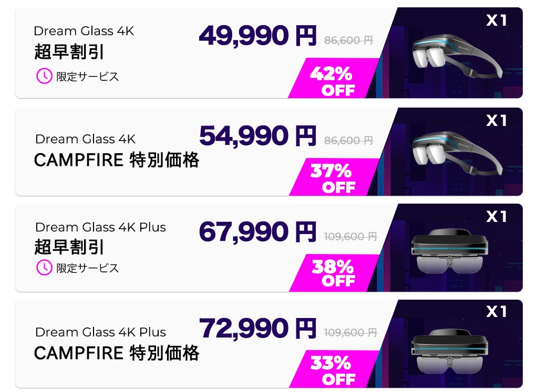Image resolution: width=538 pixels, height=392 pixels.
Task: Click the X1 quantity label in the 72,990 円 card
Action: point(496,312)
